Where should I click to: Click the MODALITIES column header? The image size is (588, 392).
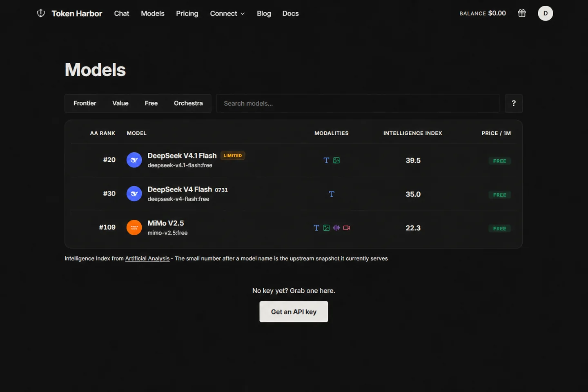(332, 133)
